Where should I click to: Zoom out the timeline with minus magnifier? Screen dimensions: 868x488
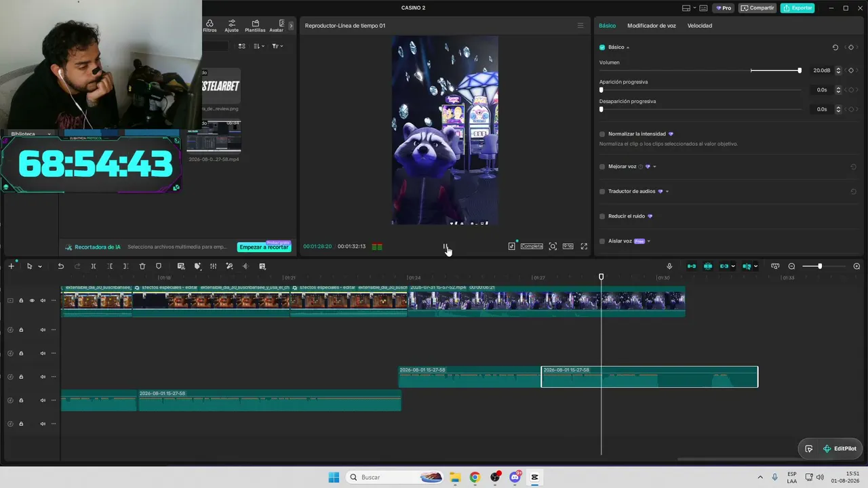coord(791,266)
